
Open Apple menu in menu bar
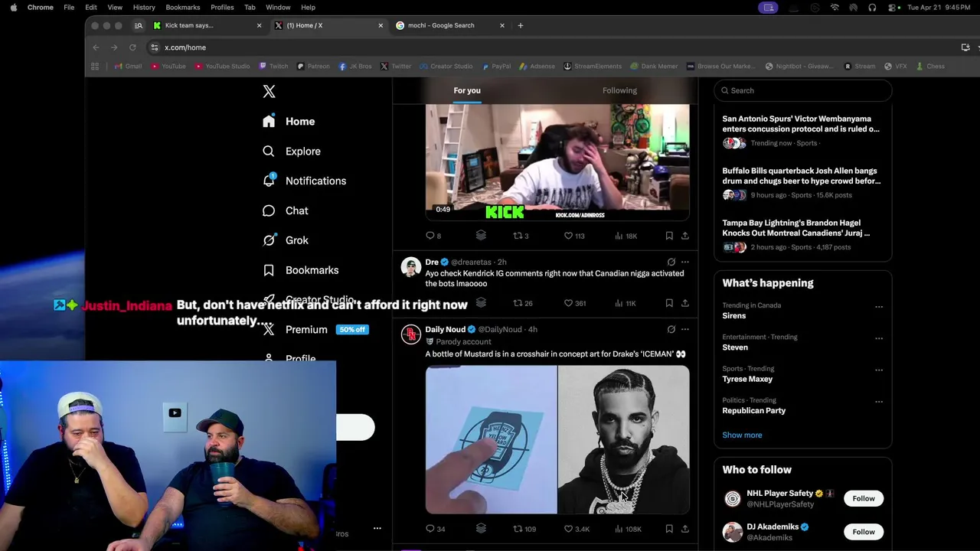click(x=13, y=7)
